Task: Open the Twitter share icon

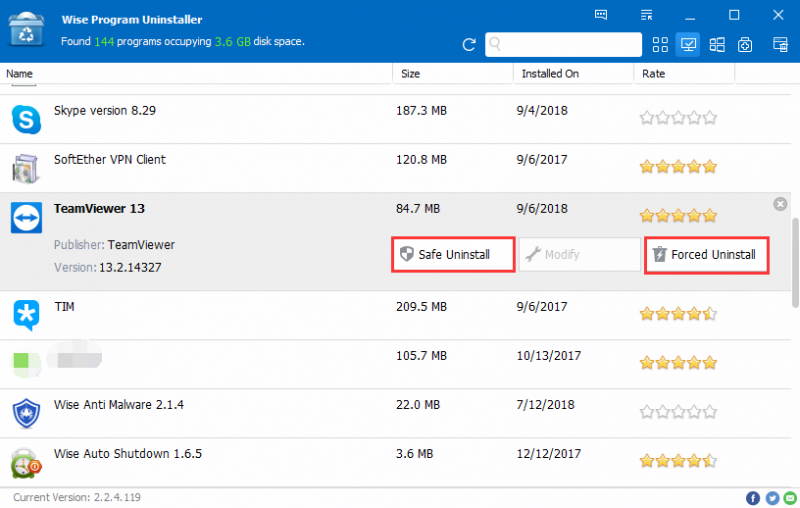Action: tap(772, 498)
